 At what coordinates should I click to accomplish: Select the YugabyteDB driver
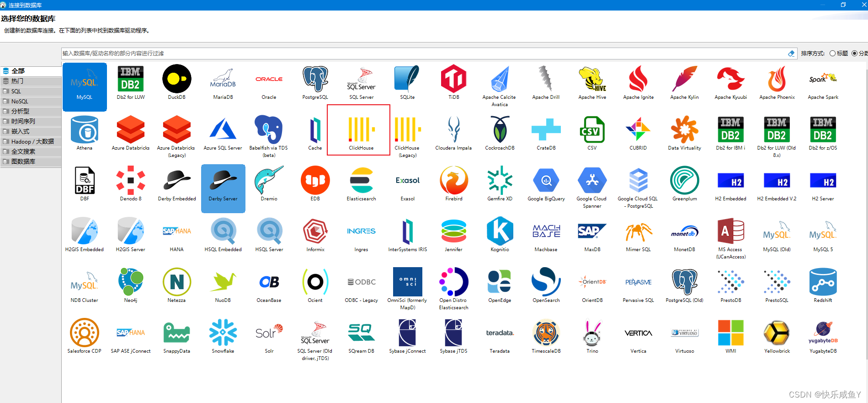[823, 337]
